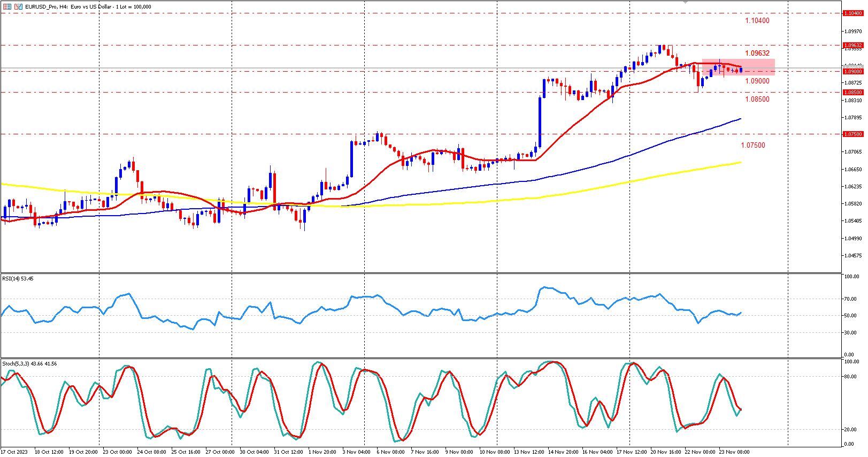Click the 1.04575 price scale value
Screen dimensions: 868x457
pyautogui.click(x=854, y=256)
